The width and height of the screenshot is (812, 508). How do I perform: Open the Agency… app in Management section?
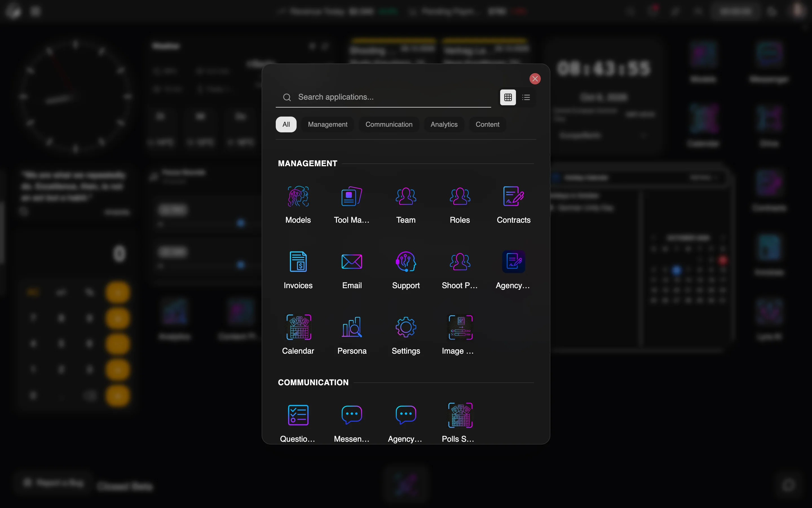click(x=513, y=270)
